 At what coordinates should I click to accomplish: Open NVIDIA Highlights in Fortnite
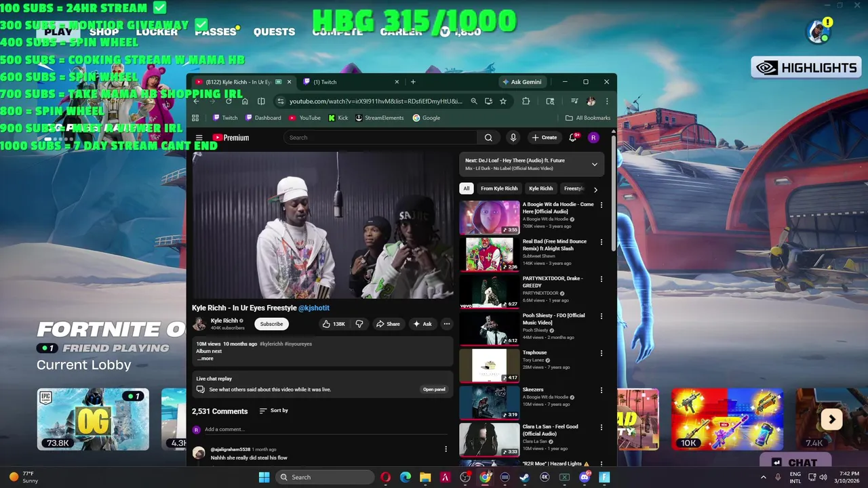click(806, 68)
